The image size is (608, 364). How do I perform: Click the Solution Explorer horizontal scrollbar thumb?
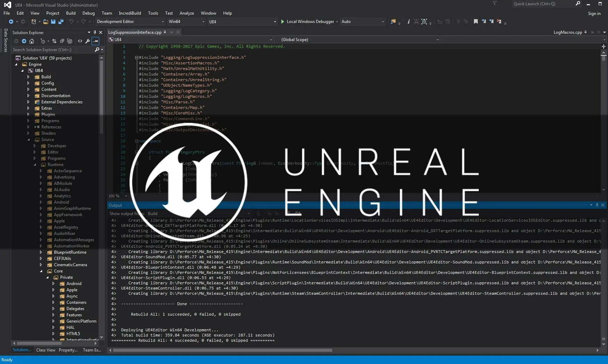click(x=39, y=343)
